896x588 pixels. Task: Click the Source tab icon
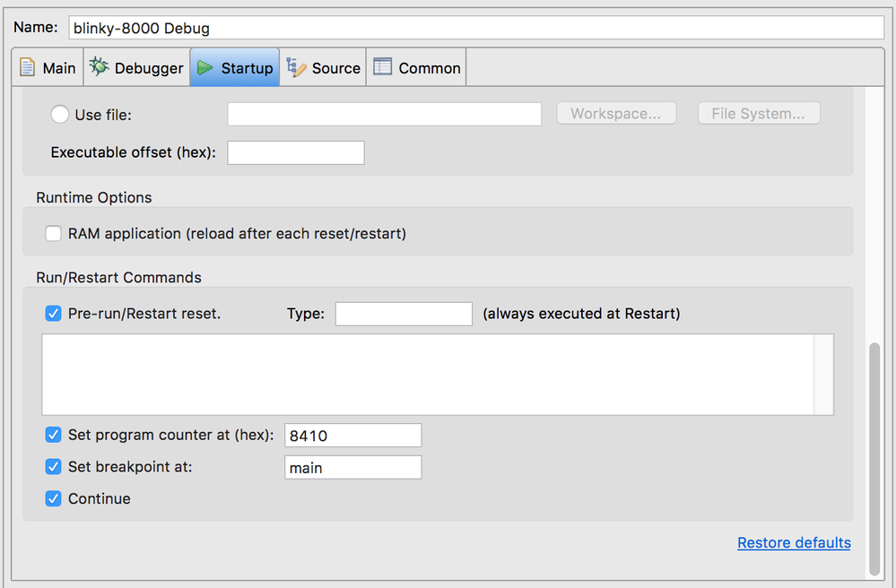click(294, 67)
